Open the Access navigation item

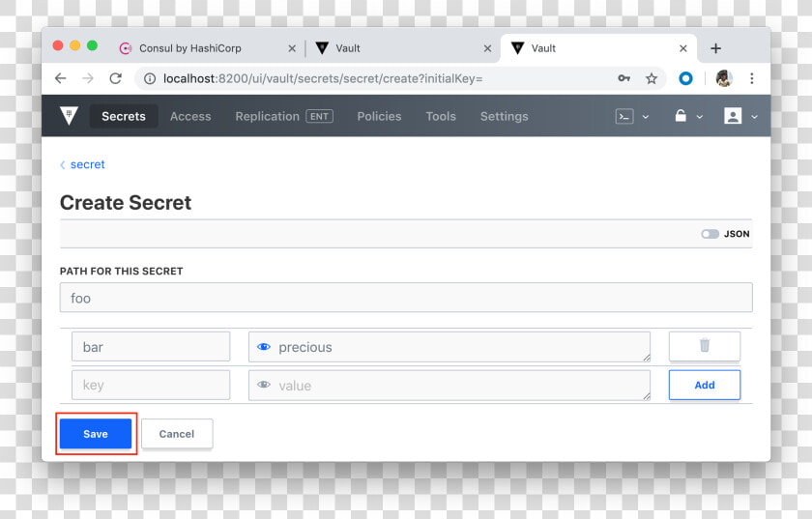click(190, 117)
